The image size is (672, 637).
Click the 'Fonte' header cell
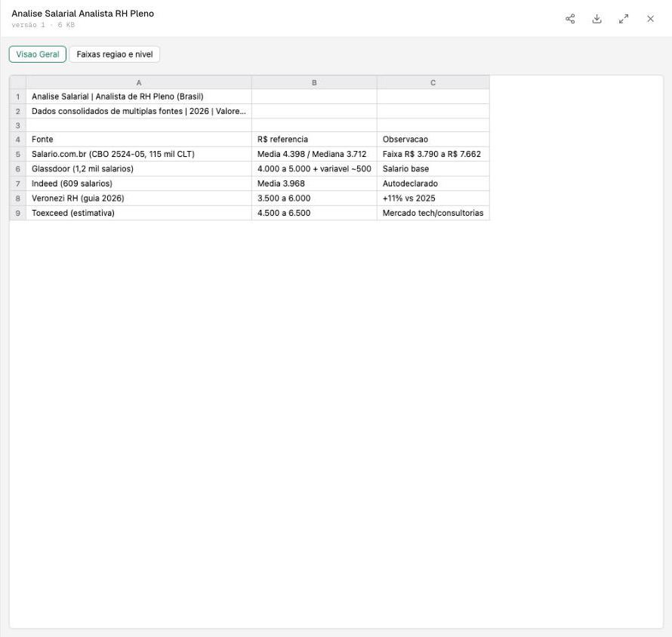point(139,139)
